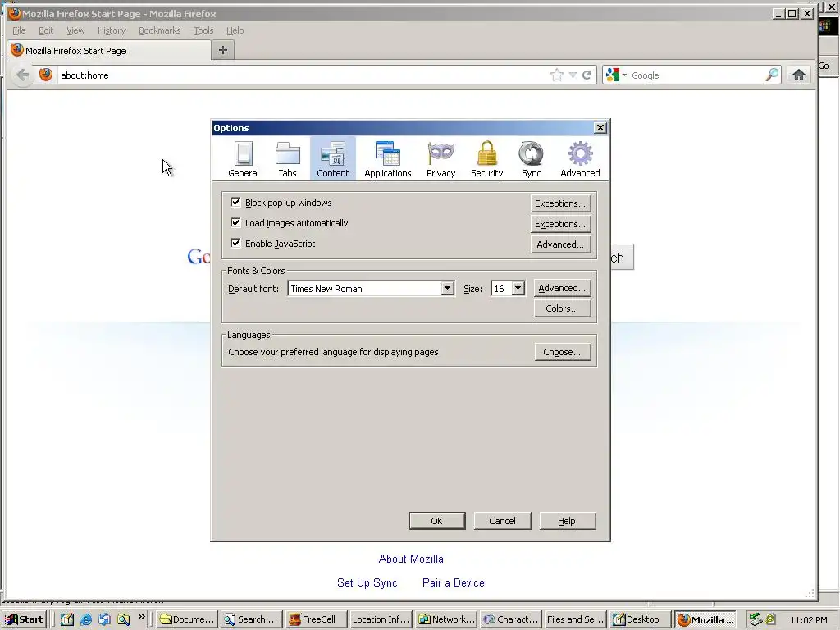Open a new tab with plus button
Image resolution: width=840 pixels, height=630 pixels.
223,50
